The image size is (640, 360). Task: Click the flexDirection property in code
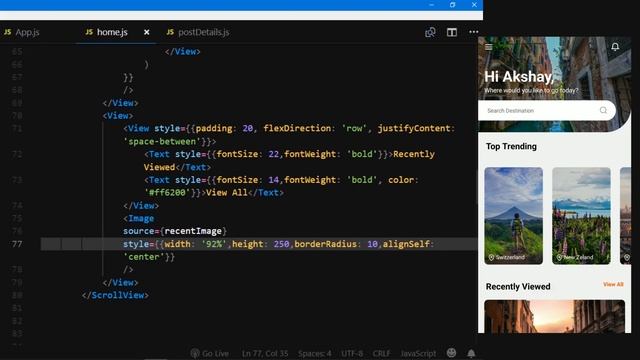pyautogui.click(x=297, y=128)
